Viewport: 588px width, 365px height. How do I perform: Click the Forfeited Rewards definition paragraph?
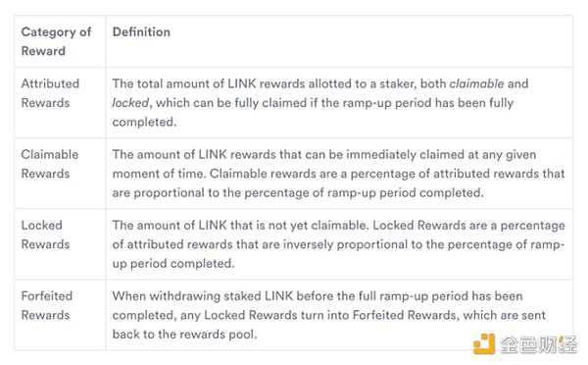tap(329, 315)
